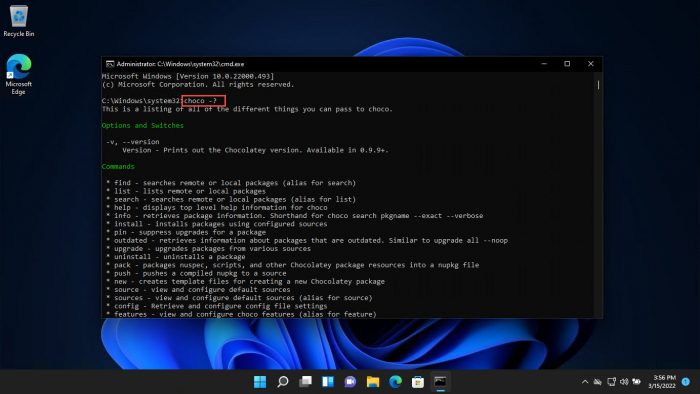The width and height of the screenshot is (700, 394).
Task: Click the 'uninstall - uninstalls a package' line
Action: coord(175,257)
